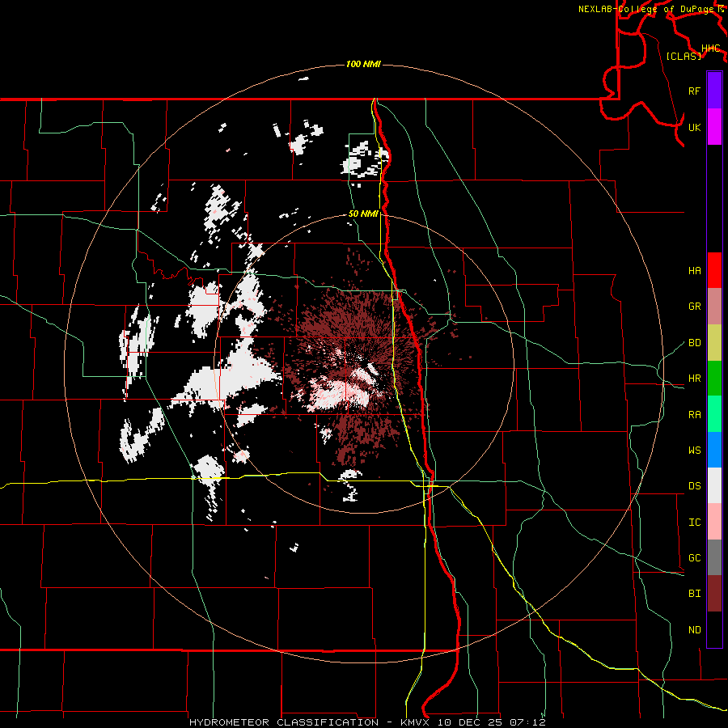Click the DS legend label
The height and width of the screenshot is (728, 728).
pos(694,486)
